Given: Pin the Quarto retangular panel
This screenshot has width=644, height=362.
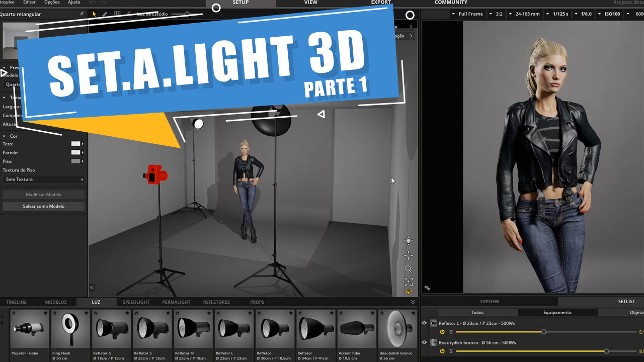Looking at the screenshot, I should click(x=82, y=14).
